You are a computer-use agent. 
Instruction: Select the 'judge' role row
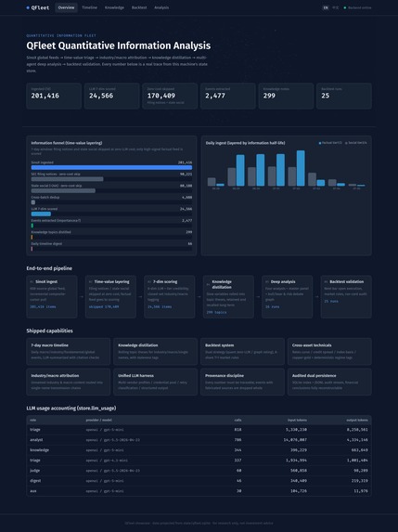pyautogui.click(x=199, y=471)
